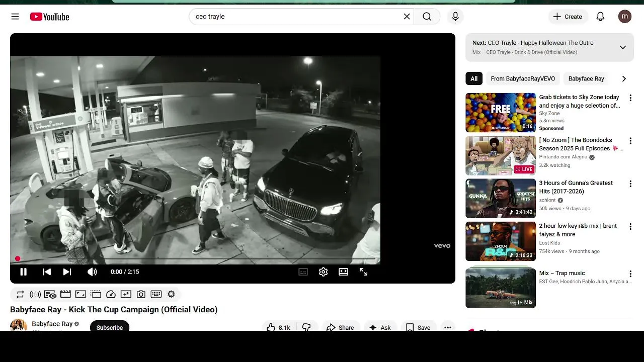Open playback speed gauge icon
The image size is (644, 362).
(x=111, y=294)
